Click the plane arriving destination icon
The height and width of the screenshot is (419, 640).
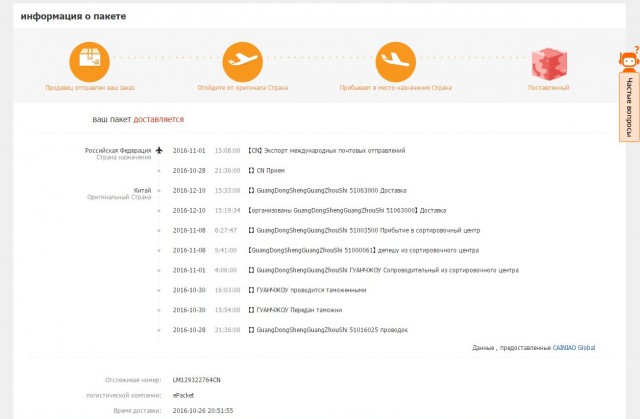396,62
